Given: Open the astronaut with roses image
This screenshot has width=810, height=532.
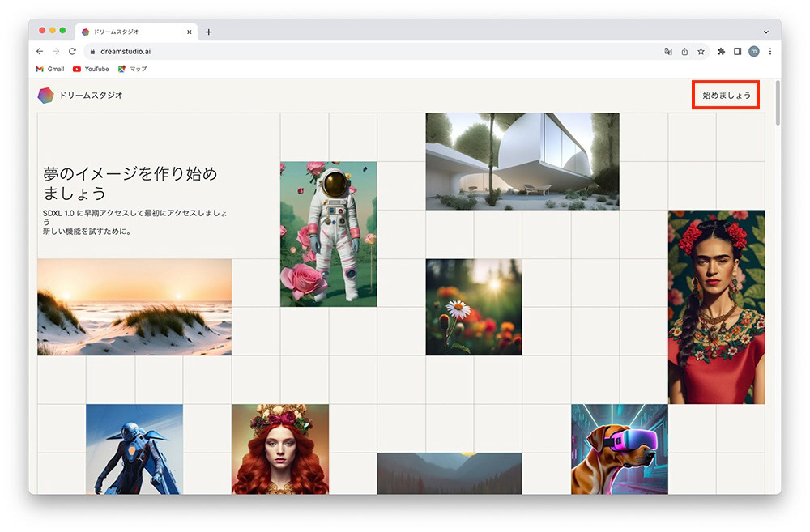Looking at the screenshot, I should pos(329,234).
